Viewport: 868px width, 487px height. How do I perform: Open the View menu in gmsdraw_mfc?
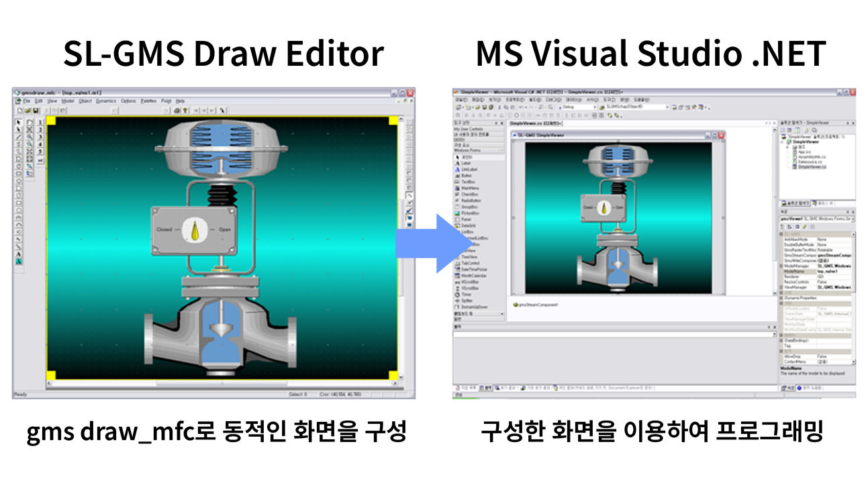(x=52, y=101)
